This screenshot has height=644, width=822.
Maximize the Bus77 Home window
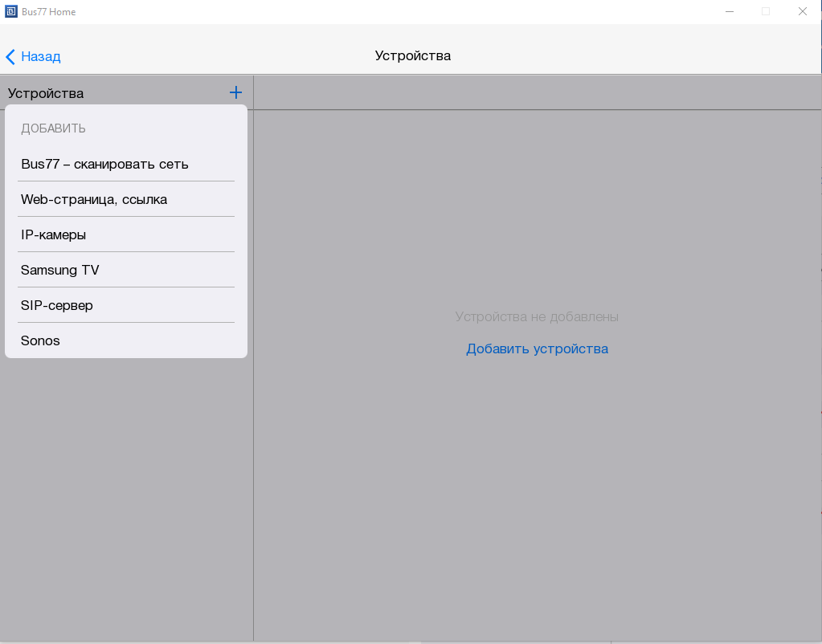766,11
